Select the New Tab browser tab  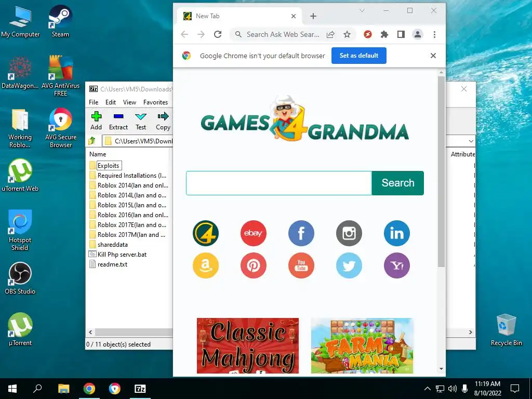[x=240, y=16]
